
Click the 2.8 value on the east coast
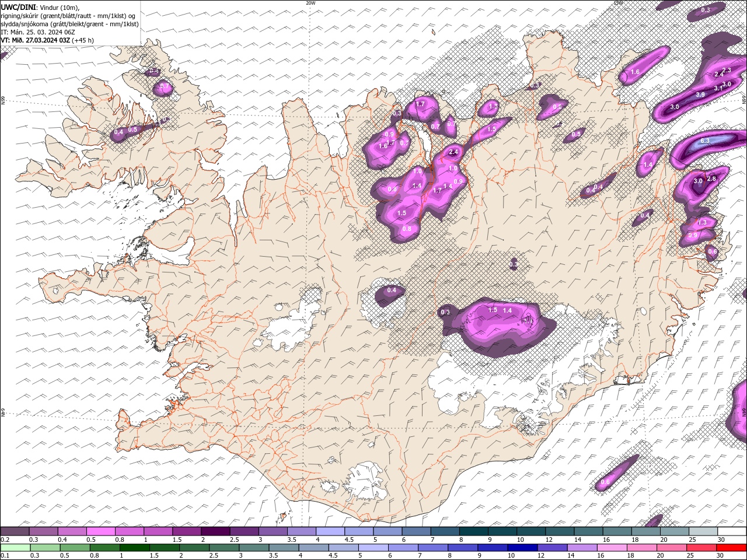coord(711,178)
